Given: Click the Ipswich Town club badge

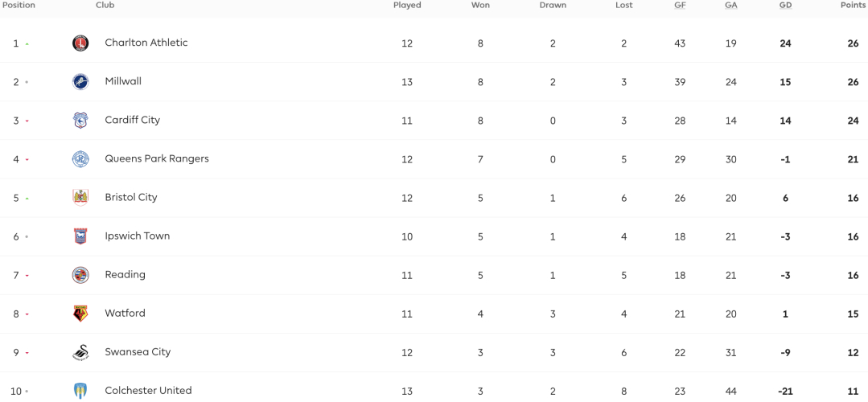Looking at the screenshot, I should coord(80,236).
